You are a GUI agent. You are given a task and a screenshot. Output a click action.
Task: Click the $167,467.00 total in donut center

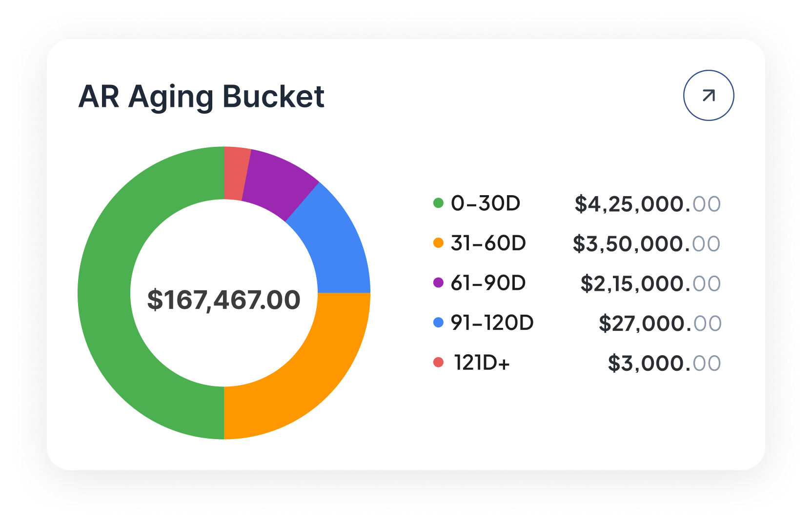coord(224,300)
